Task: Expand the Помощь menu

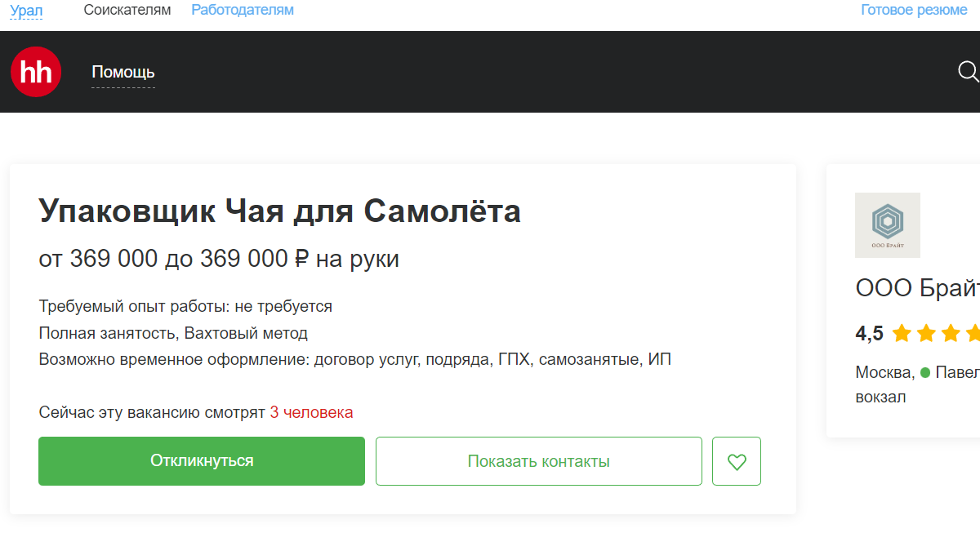Action: coord(123,72)
